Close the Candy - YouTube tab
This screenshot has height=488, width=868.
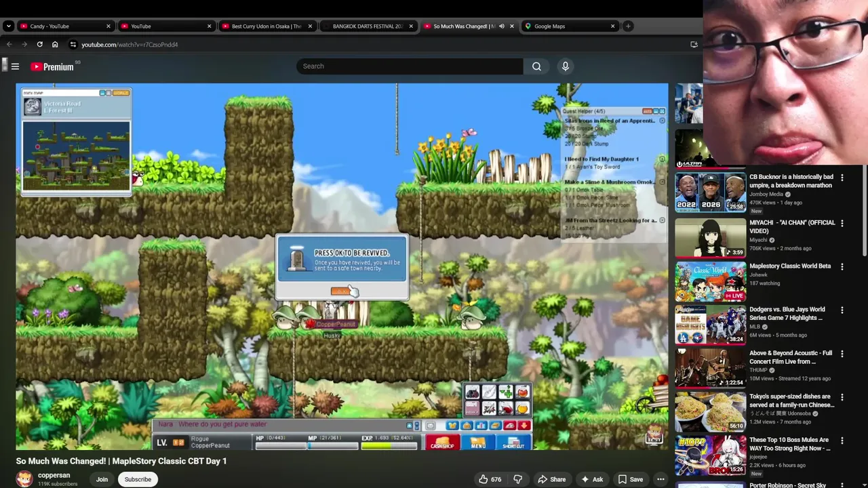(108, 26)
